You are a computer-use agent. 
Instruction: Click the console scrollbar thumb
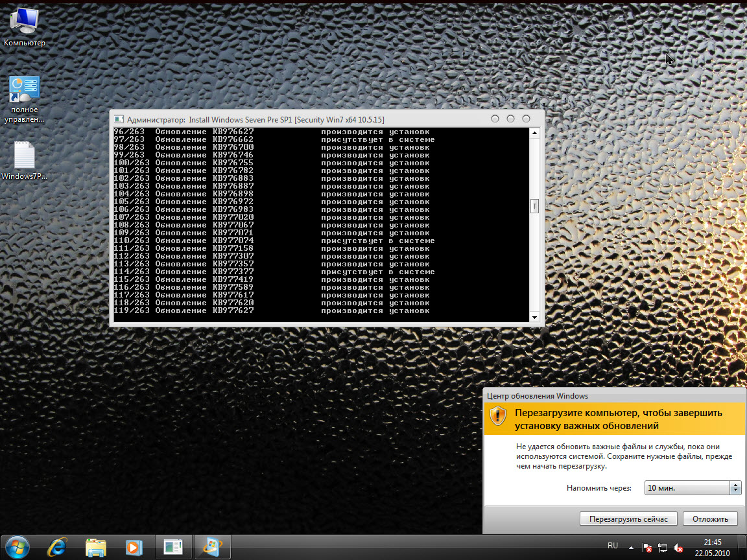[x=535, y=205]
